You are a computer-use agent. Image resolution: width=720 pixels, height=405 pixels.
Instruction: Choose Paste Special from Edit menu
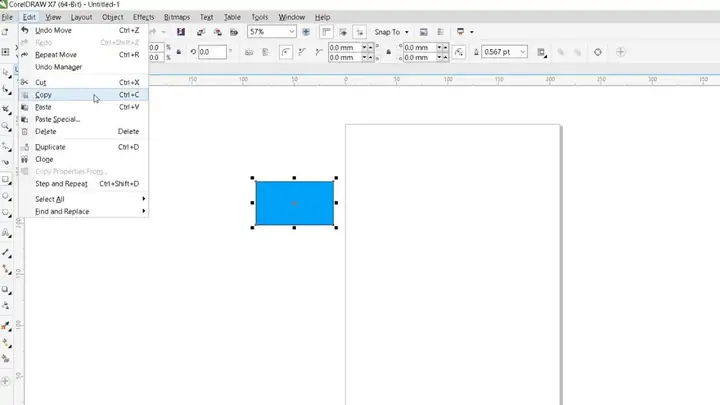pyautogui.click(x=84, y=119)
